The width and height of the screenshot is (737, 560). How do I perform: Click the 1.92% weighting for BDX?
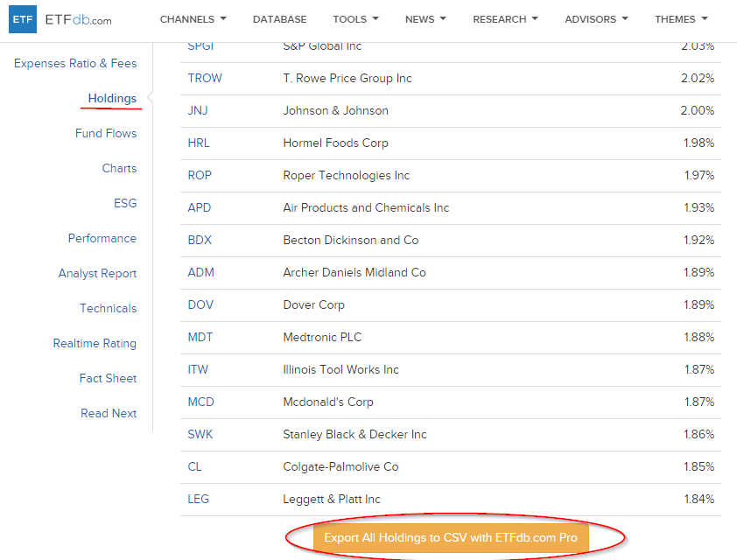(699, 240)
